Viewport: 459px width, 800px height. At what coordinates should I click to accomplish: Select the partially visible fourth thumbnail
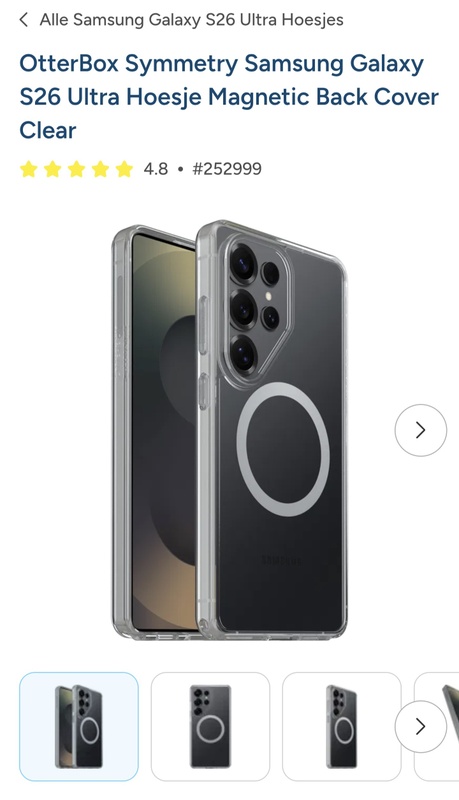[436, 727]
